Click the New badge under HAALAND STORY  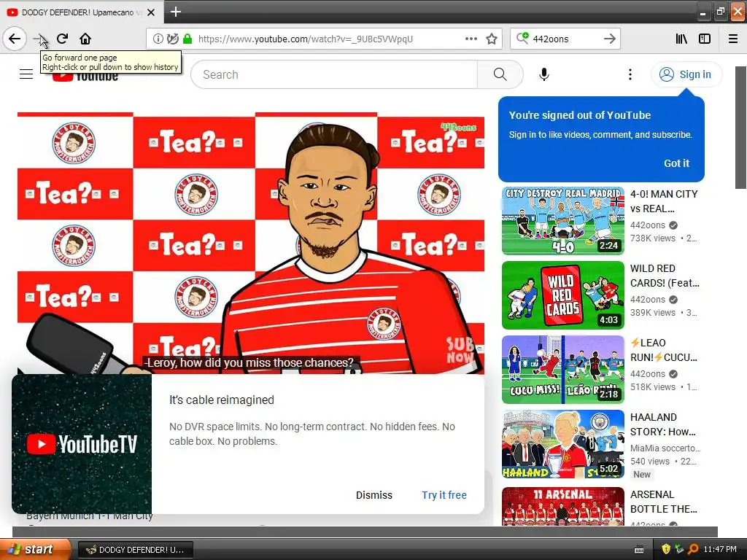(642, 474)
